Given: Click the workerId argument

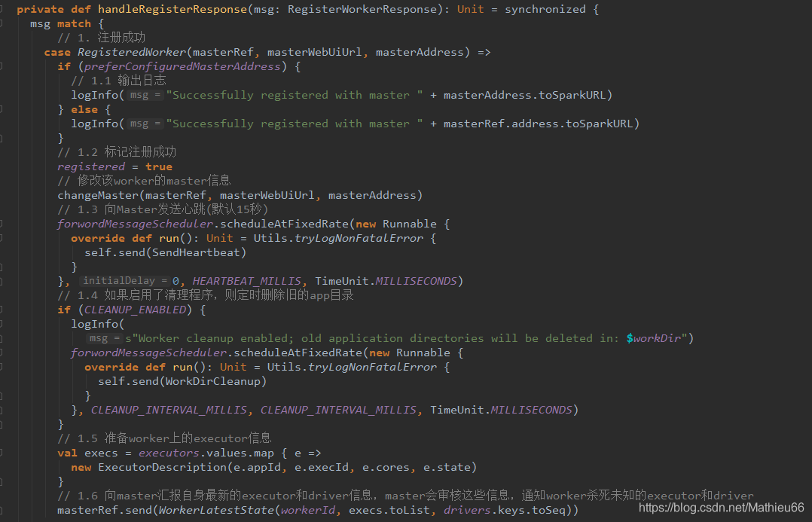Looking at the screenshot, I should click(308, 510).
